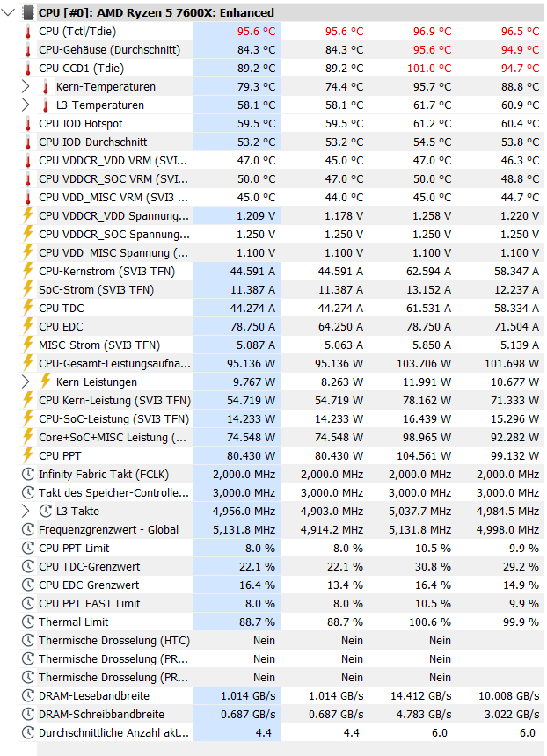Click the thermometer icon for CPU-Gehäuse (Durchschnitt)
Screen dimensions: 547x756
(x=28, y=49)
